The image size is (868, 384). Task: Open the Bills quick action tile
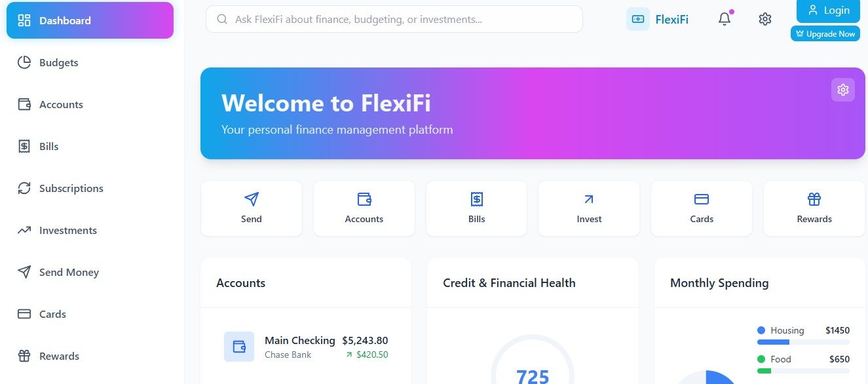coord(476,208)
